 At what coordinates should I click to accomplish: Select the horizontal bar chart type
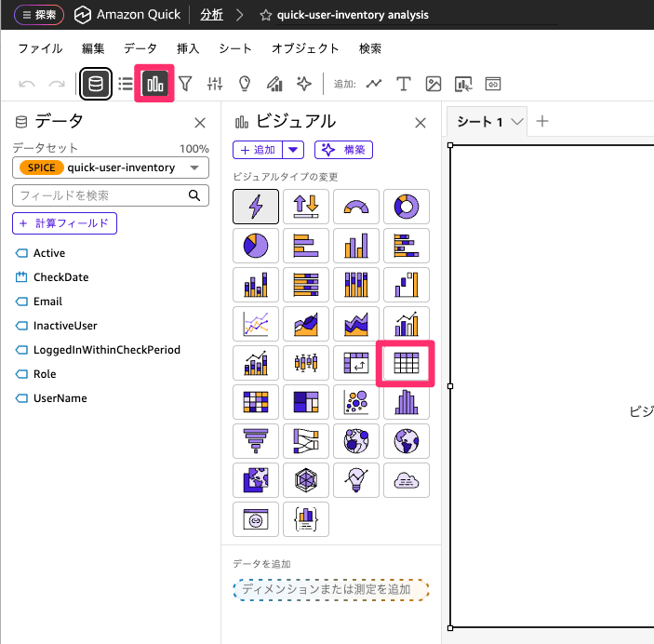point(306,246)
